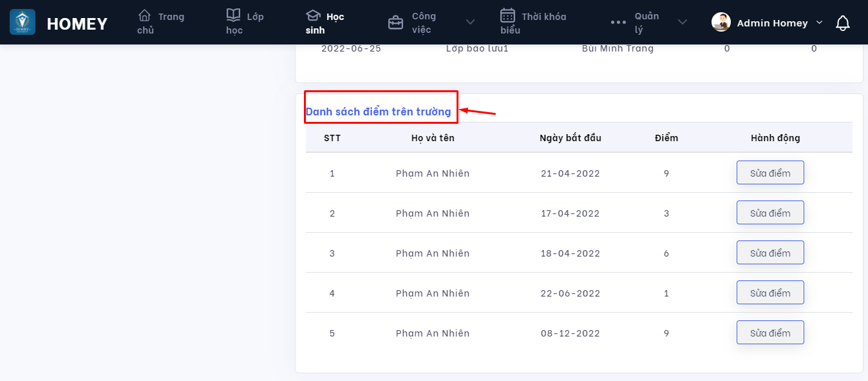Expand the Công việc dropdown chevron

click(x=471, y=23)
